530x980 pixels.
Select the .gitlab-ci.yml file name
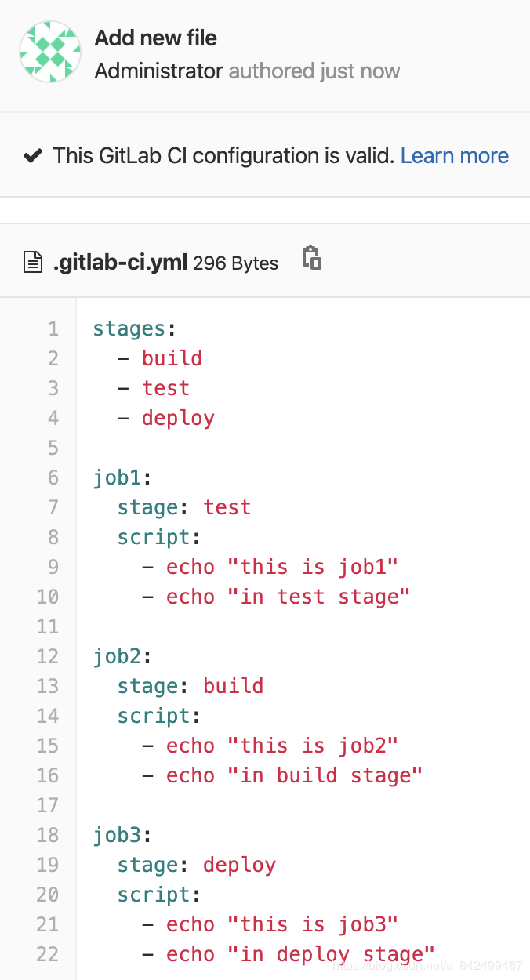click(x=120, y=263)
